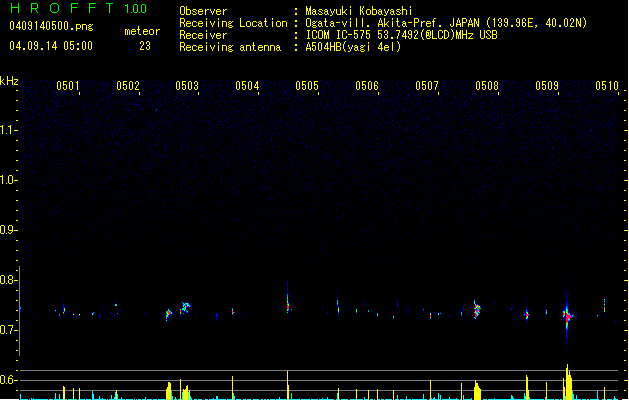Click observer name Masayuki Kobayashi
This screenshot has width=629, height=400.
pos(359,11)
